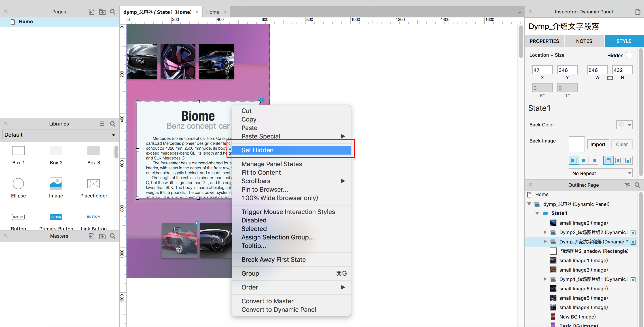
Task: Open Libraries panel hamburger menu
Action: pyautogui.click(x=102, y=124)
